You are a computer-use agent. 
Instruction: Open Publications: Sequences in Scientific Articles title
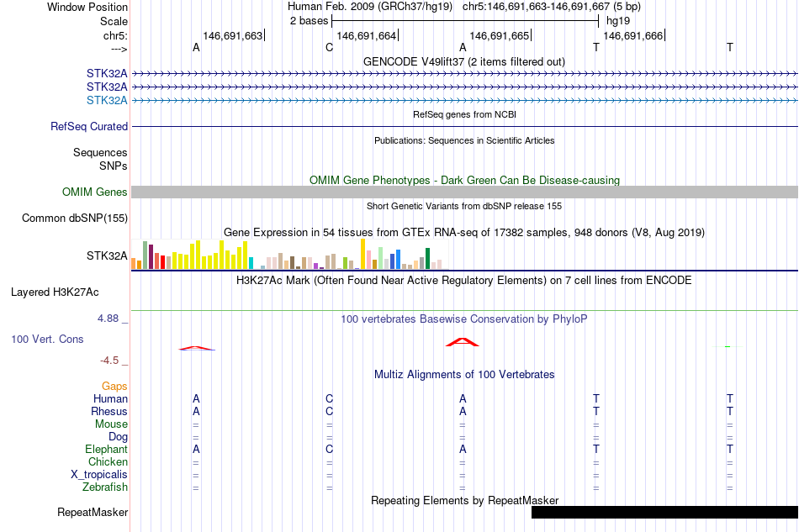pyautogui.click(x=464, y=140)
